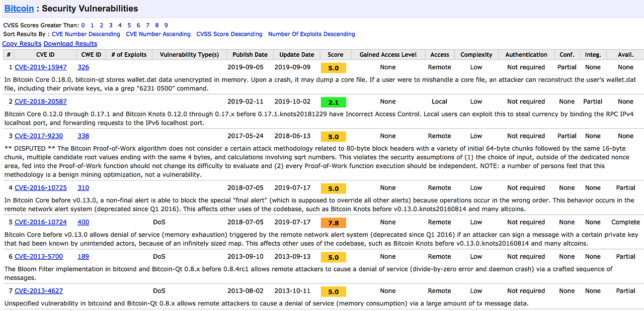Filter CVSS scores greater than 6
Image resolution: width=644 pixels, height=311 pixels.
[138, 25]
